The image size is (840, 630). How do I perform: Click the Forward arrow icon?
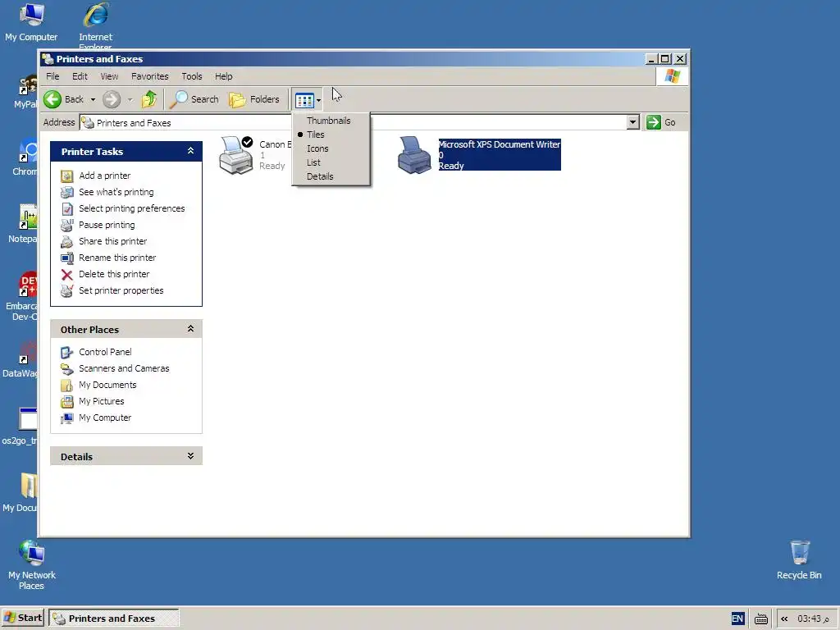[112, 99]
